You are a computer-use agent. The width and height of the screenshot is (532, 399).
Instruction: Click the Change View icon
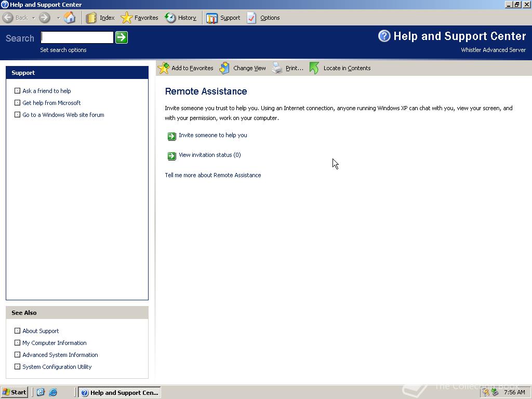[224, 68]
